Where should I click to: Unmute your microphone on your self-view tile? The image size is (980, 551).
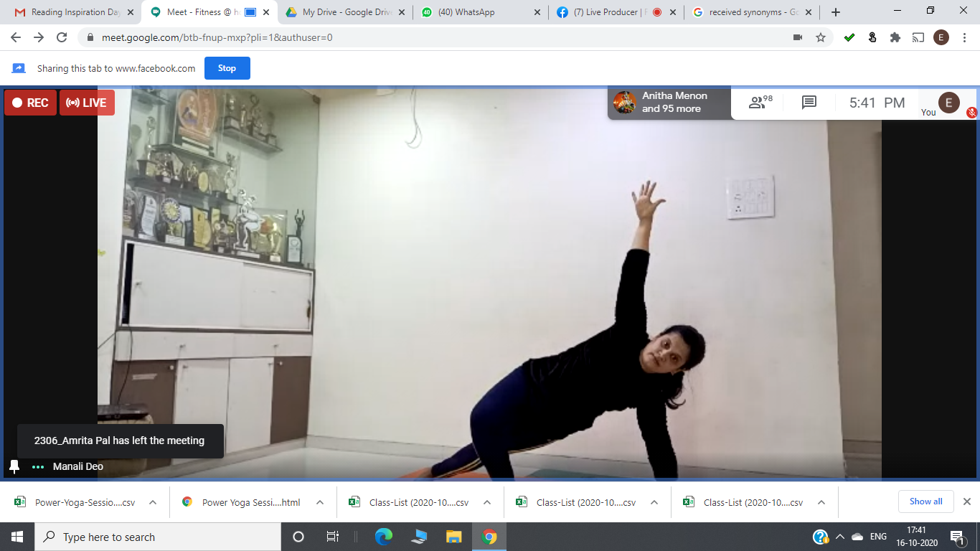pyautogui.click(x=971, y=112)
